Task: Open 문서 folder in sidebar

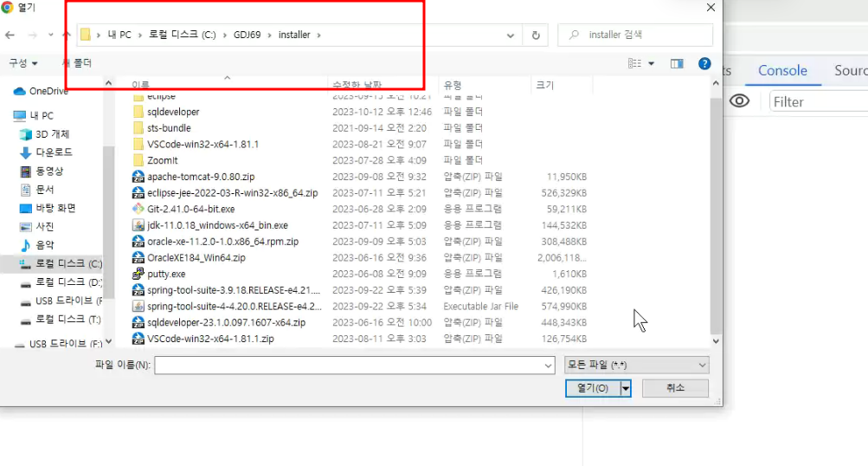Action: 37,190
